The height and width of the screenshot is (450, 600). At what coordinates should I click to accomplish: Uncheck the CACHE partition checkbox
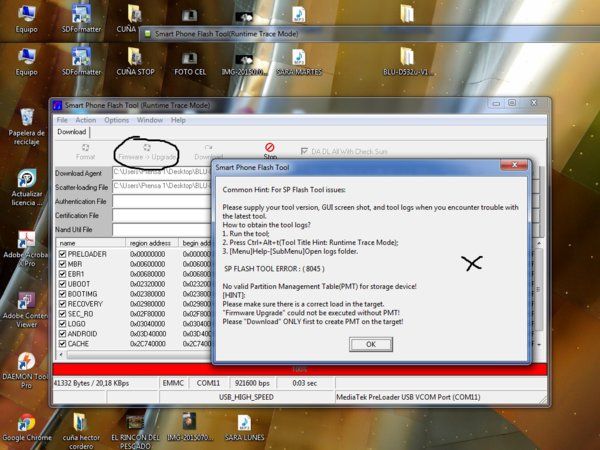[62, 343]
